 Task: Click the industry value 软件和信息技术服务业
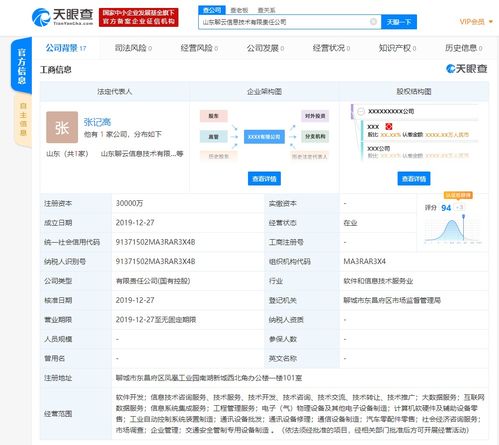pyautogui.click(x=378, y=281)
